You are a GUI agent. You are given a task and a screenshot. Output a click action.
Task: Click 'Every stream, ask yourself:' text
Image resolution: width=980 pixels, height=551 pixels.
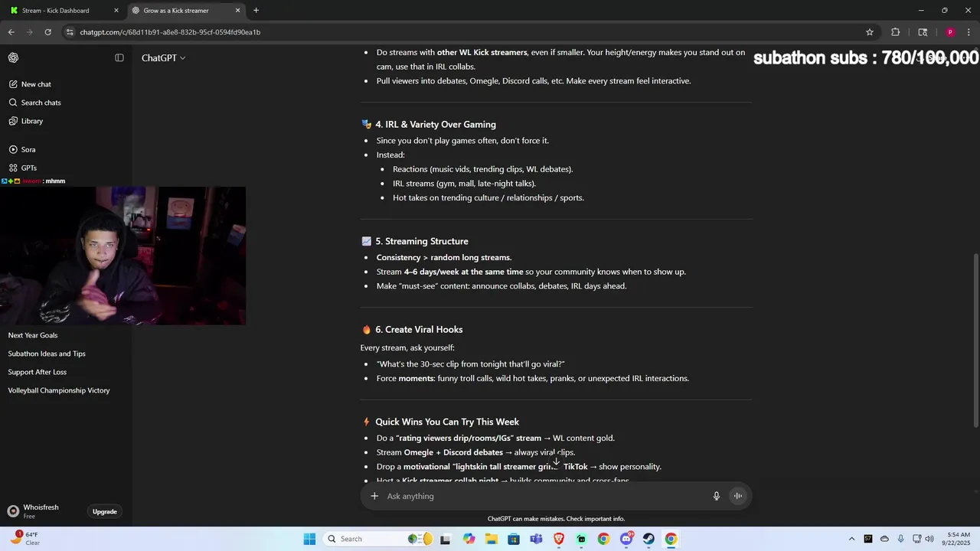(407, 348)
